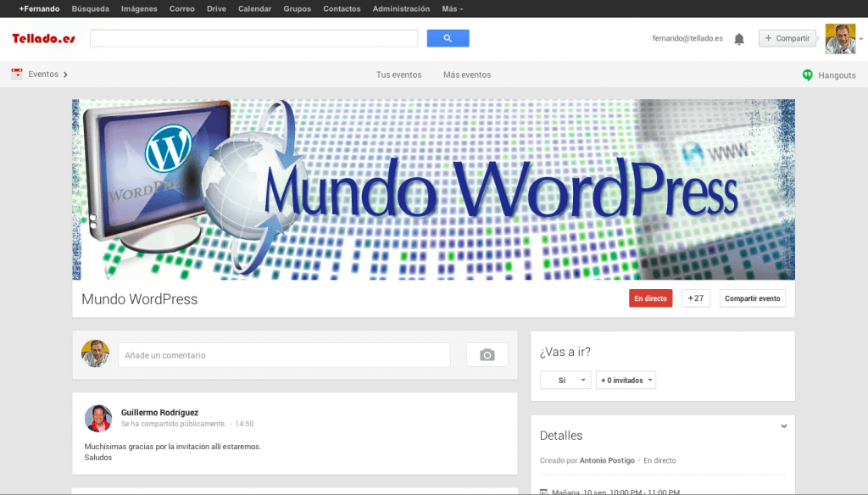Switch to Tus eventos tab
Viewport: 868px width, 495px height.
pos(398,75)
